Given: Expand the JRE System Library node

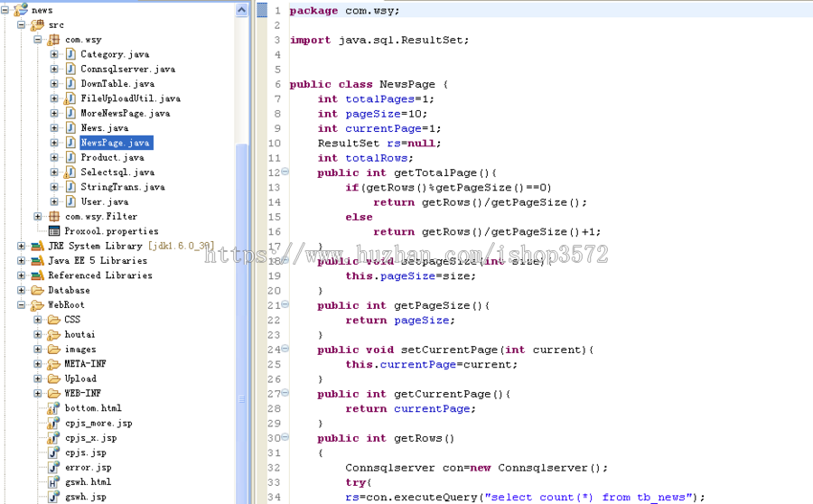Looking at the screenshot, I should [22, 246].
